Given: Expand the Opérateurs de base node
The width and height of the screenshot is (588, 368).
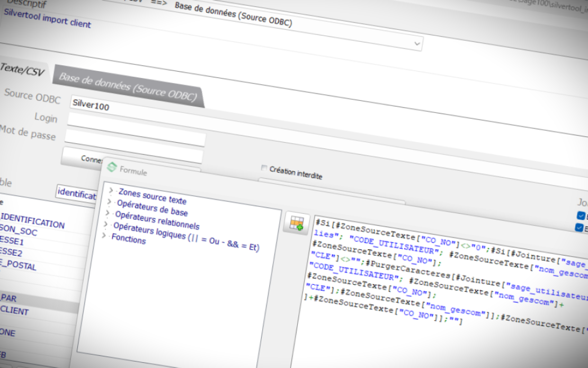Looking at the screenshot, I should click(x=109, y=201).
